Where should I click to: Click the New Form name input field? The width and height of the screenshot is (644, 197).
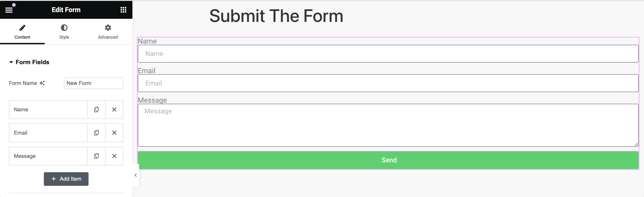click(x=93, y=83)
